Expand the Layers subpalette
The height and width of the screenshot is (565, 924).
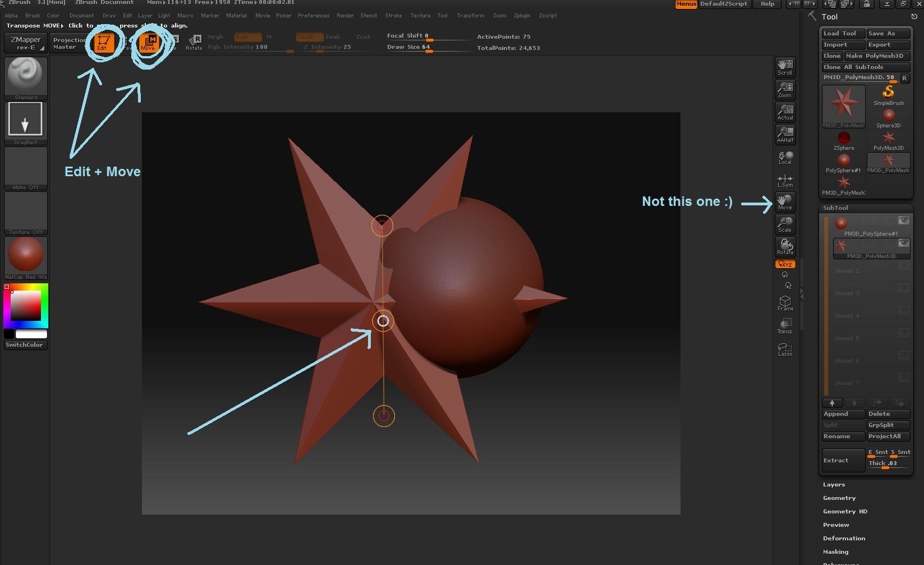(x=834, y=485)
